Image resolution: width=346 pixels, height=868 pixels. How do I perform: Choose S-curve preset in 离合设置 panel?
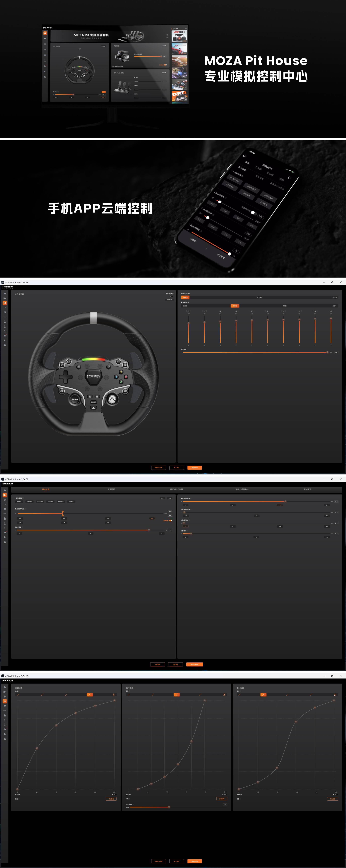pyautogui.click(x=42, y=695)
